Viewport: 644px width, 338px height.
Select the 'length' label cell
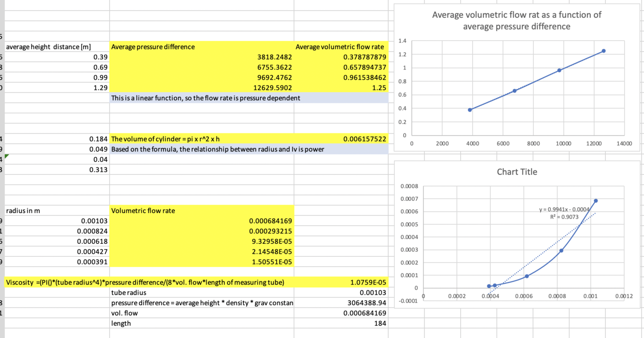pos(202,324)
